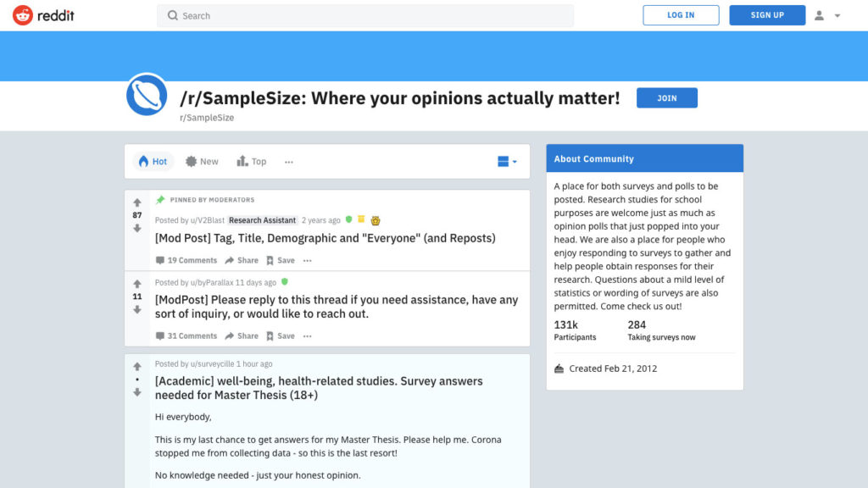Screen dimensions: 868x488
Task: Share the post with 31 comments
Action: click(242, 335)
